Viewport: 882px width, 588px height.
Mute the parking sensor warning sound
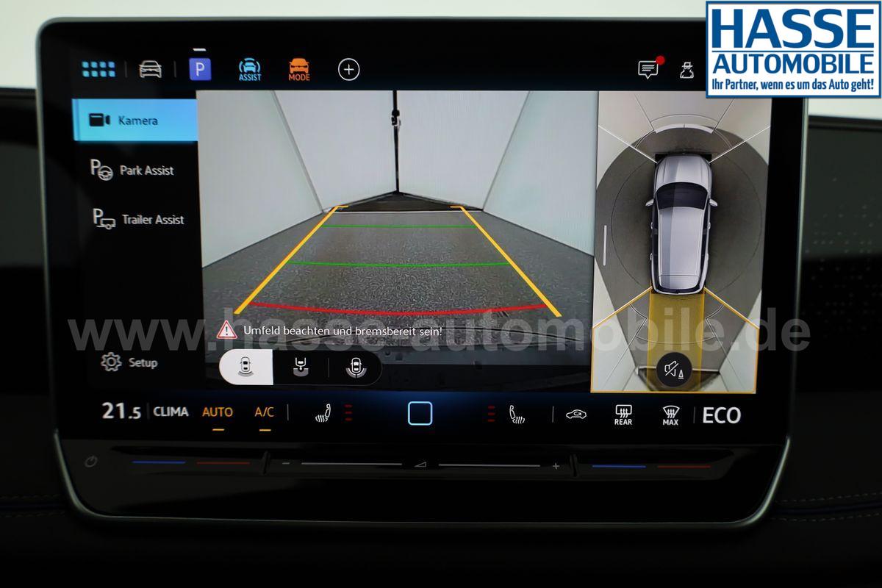pyautogui.click(x=673, y=368)
